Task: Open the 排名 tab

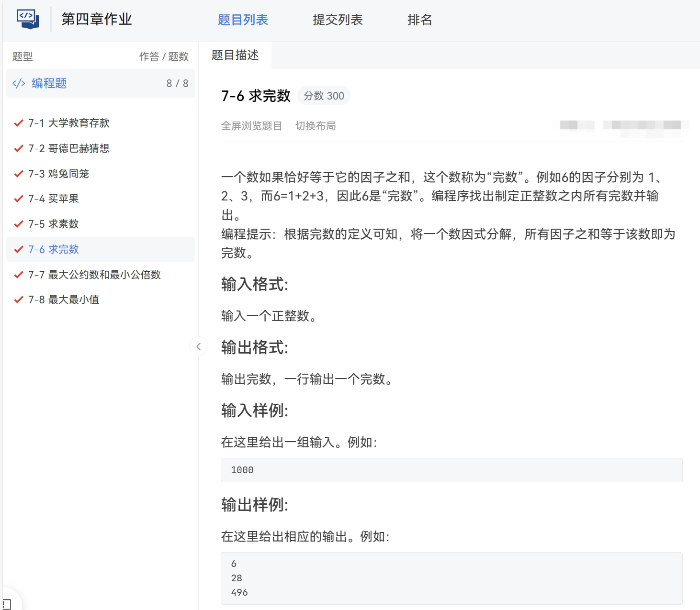Action: click(420, 20)
